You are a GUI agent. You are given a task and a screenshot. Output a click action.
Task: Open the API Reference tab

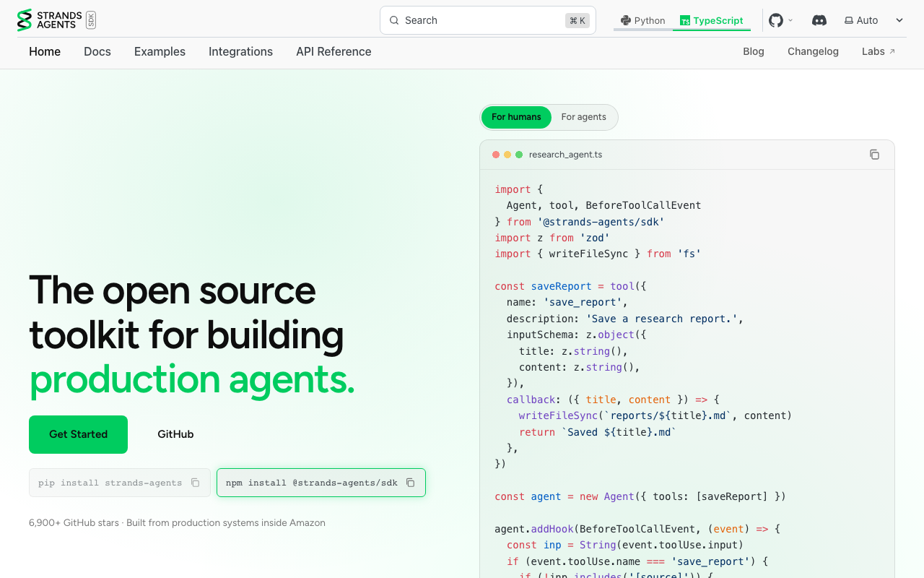pos(334,51)
